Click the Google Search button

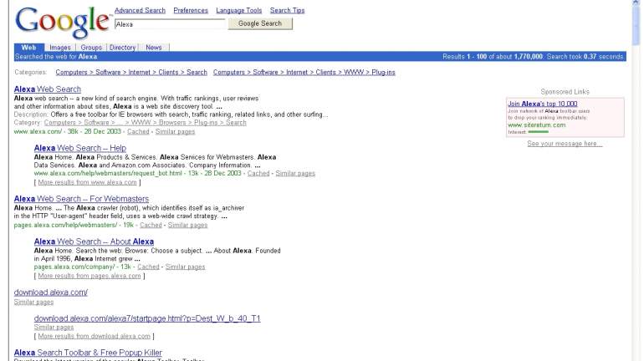[x=260, y=23]
